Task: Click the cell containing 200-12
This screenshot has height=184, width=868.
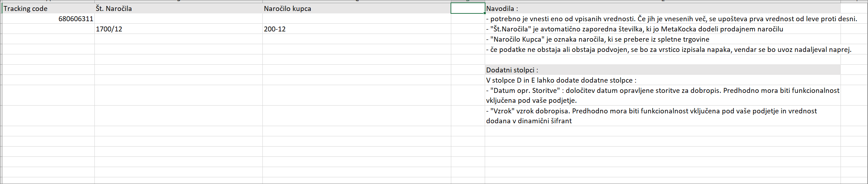Action: (x=356, y=29)
